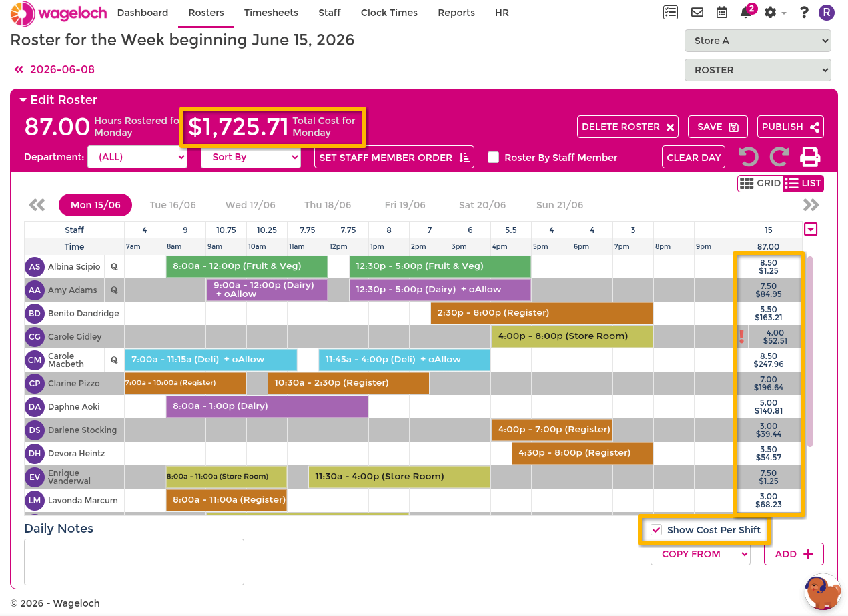Image resolution: width=848 pixels, height=616 pixels.
Task: Uncheck Show Cost Per Shift
Action: [x=657, y=530]
